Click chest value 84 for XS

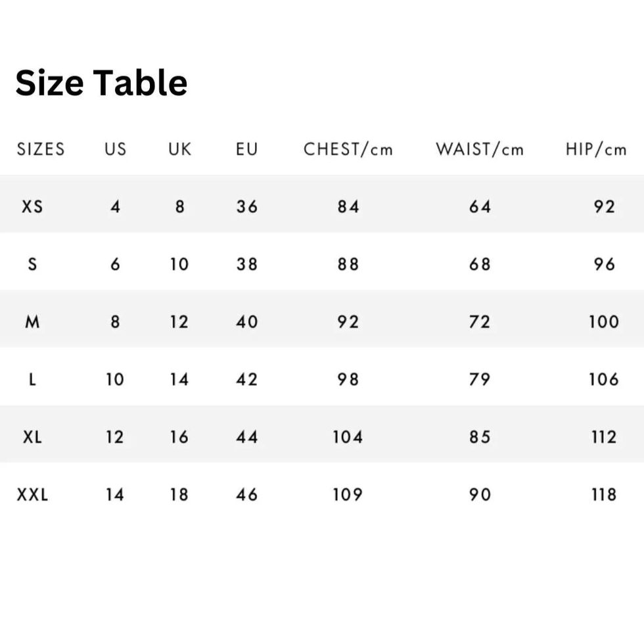348,206
